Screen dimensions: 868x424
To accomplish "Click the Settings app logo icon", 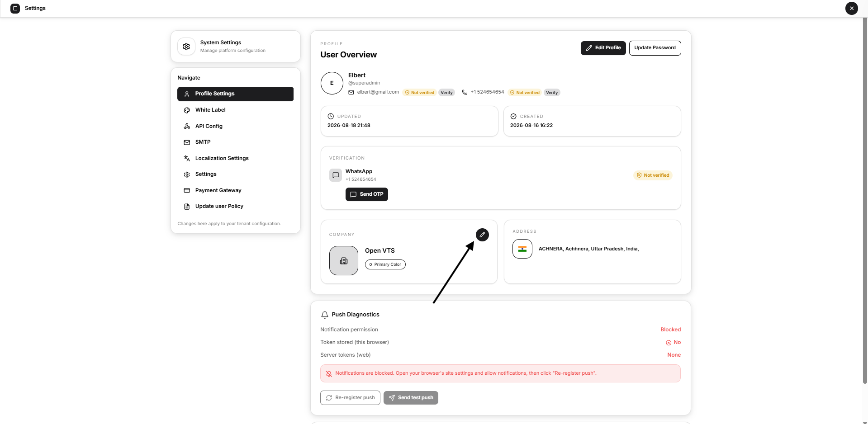I will (x=15, y=8).
